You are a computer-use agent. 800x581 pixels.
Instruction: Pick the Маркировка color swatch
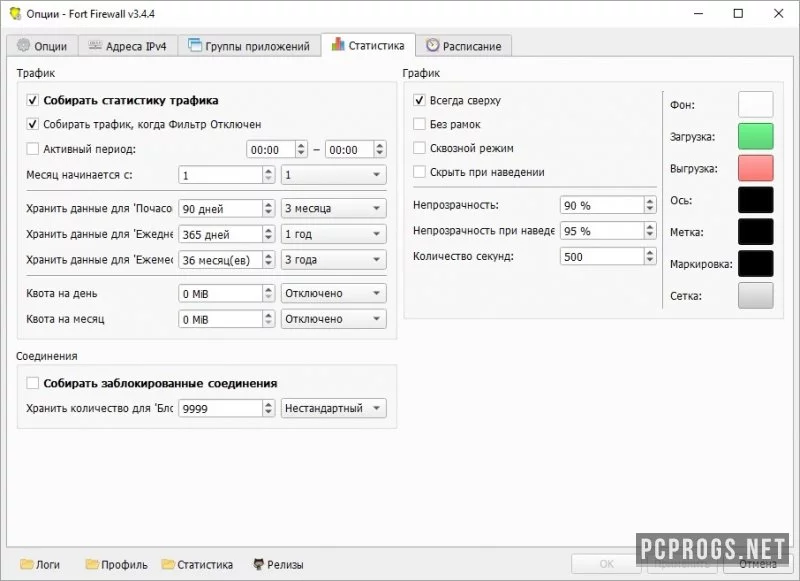(756, 264)
